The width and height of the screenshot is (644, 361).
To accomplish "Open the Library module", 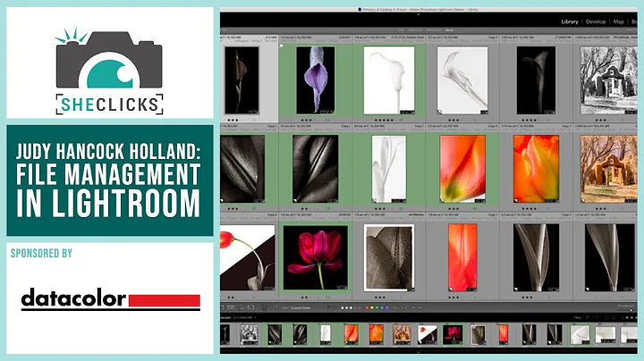I will [x=570, y=21].
